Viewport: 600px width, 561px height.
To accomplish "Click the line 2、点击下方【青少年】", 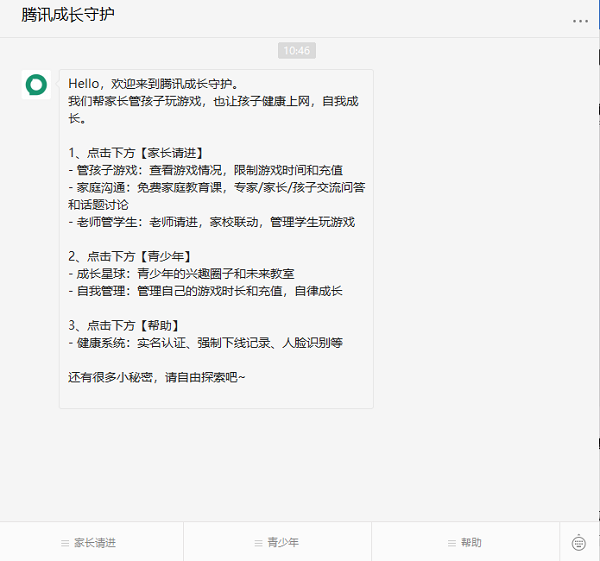I will [x=130, y=256].
